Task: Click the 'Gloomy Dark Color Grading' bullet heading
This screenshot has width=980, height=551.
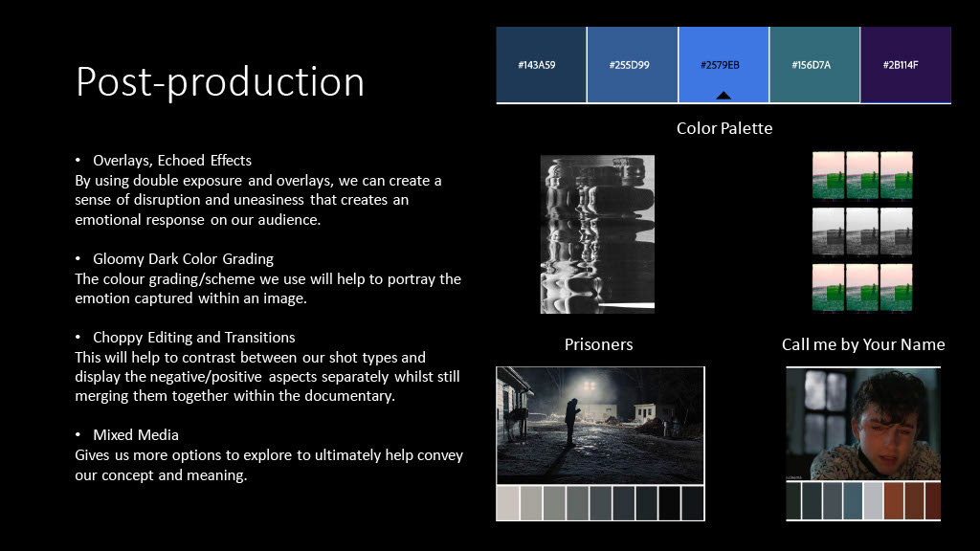Action: tap(183, 258)
